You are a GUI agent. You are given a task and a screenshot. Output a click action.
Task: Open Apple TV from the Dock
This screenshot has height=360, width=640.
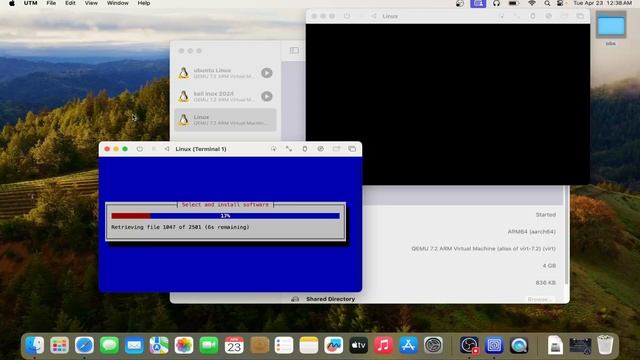[358, 345]
